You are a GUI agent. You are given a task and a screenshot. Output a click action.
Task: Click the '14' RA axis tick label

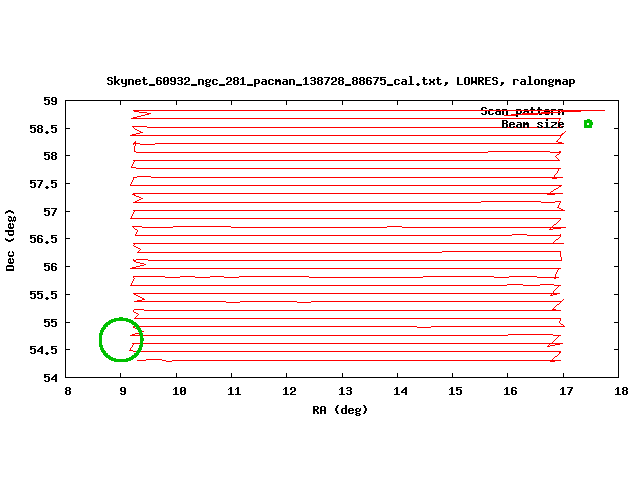[400, 391]
